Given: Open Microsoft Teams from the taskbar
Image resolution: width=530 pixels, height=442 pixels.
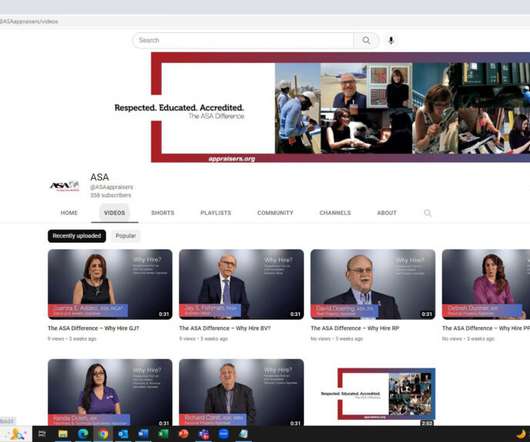Looking at the screenshot, I should click(x=203, y=434).
